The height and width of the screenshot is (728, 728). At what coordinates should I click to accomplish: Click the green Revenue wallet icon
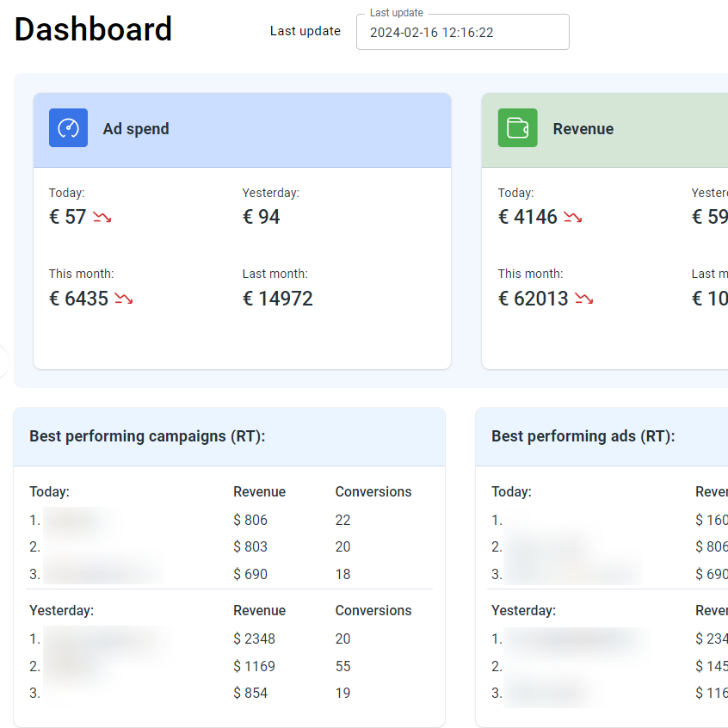[517, 128]
